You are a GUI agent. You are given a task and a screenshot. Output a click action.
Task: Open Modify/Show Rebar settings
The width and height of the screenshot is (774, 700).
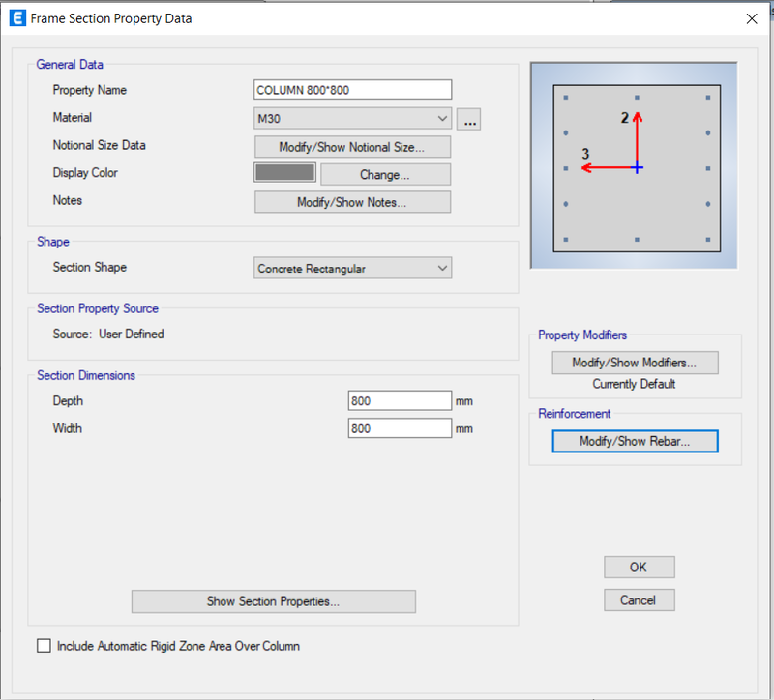[x=636, y=441]
